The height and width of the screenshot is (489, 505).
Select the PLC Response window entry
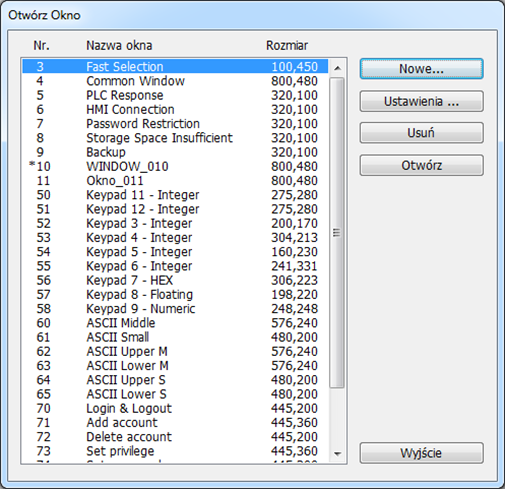(175, 95)
